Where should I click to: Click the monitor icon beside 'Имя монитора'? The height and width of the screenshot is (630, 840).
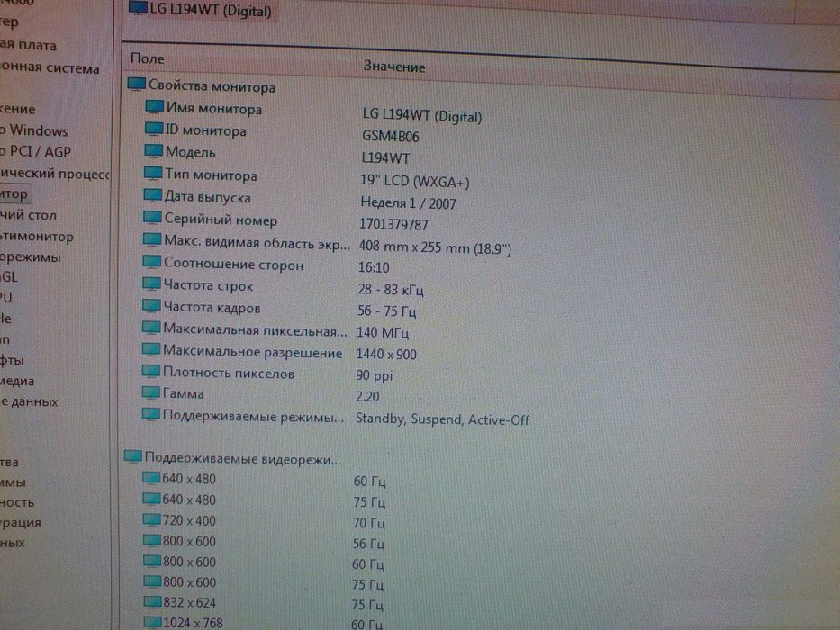pyautogui.click(x=154, y=107)
